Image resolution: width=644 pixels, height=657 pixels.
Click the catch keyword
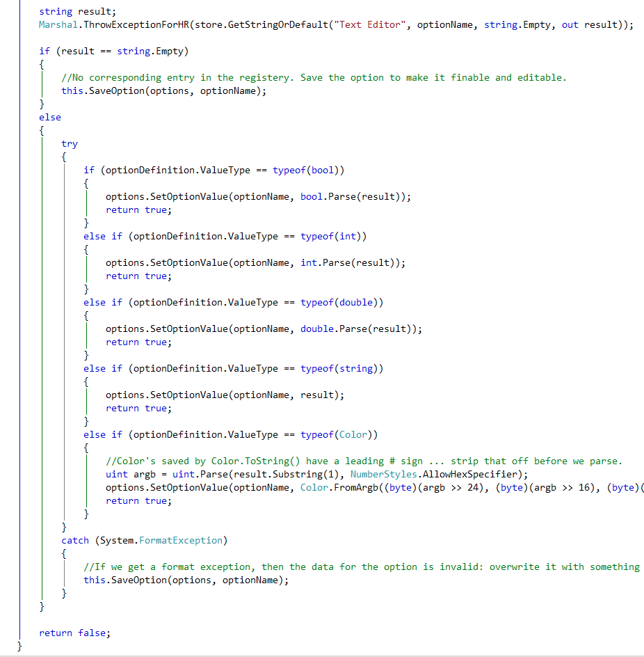pos(75,540)
